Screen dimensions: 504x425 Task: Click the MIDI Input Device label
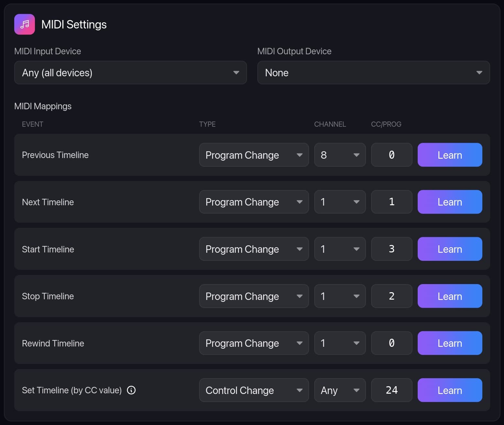pos(48,51)
